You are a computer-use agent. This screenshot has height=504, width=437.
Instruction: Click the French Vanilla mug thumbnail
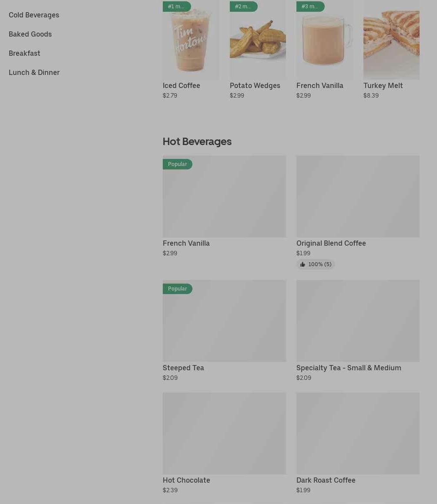coord(325,40)
